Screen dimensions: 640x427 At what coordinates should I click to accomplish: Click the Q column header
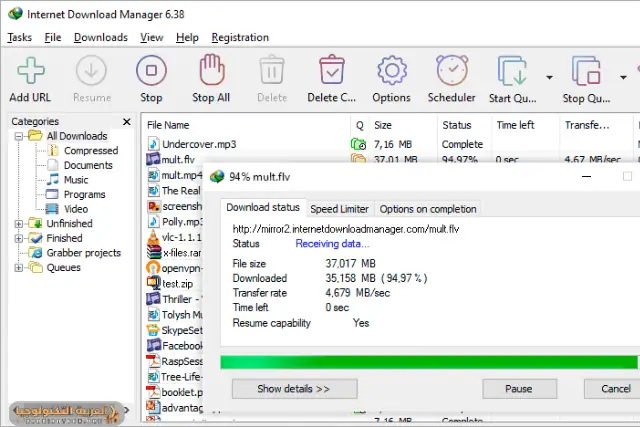tap(360, 125)
